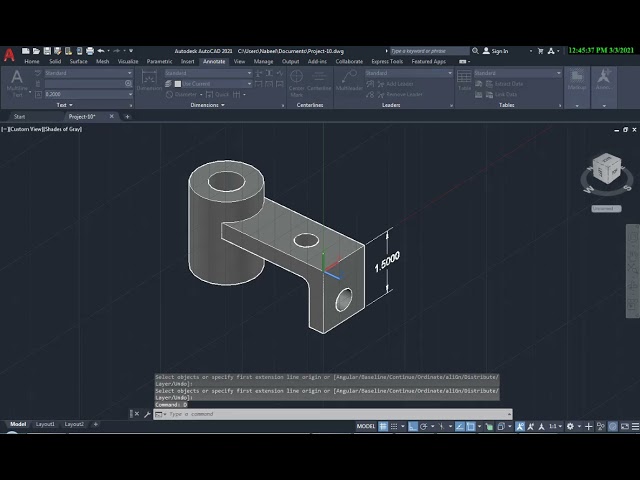Screen dimensions: 640x480
Task: Open the Workspace Switching gear icon
Action: [570, 427]
